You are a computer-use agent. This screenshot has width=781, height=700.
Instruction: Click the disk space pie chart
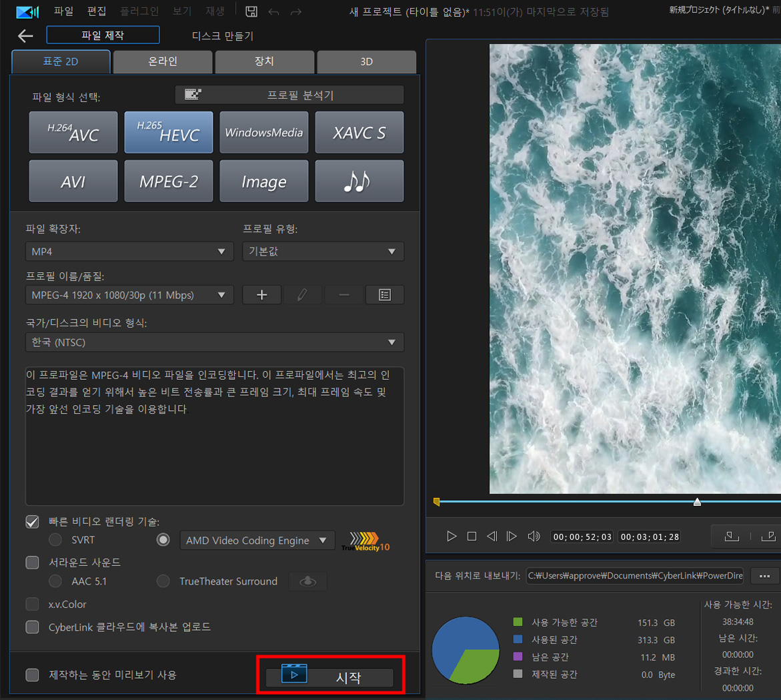coord(466,650)
